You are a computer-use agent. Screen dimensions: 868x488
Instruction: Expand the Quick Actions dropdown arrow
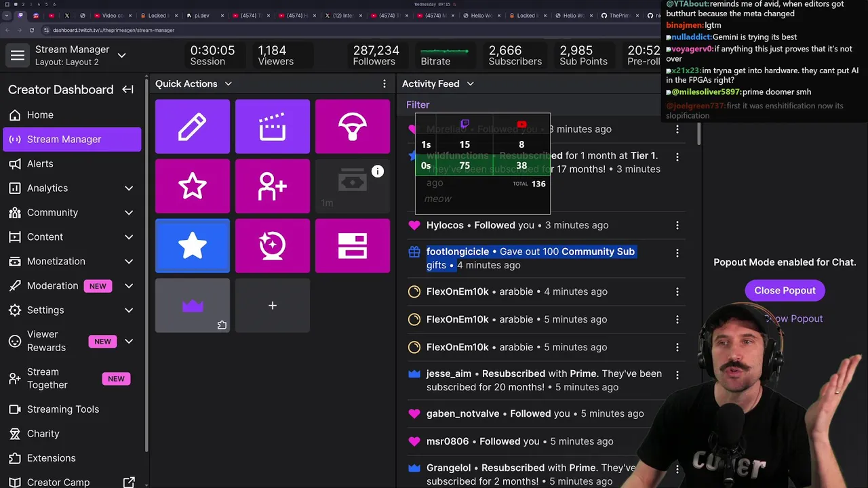(x=228, y=83)
